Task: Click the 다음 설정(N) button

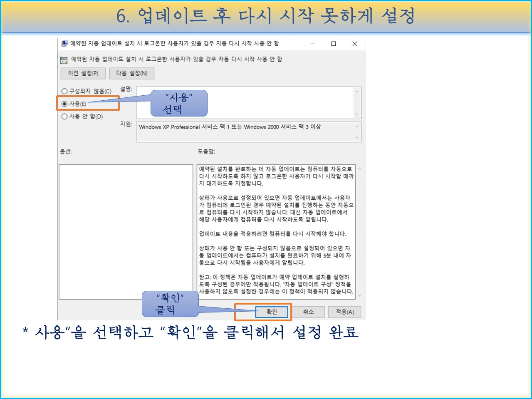Action: pyautogui.click(x=132, y=73)
